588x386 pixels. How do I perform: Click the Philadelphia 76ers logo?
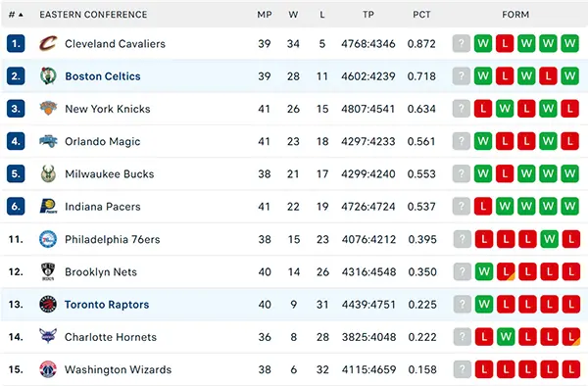tap(48, 239)
